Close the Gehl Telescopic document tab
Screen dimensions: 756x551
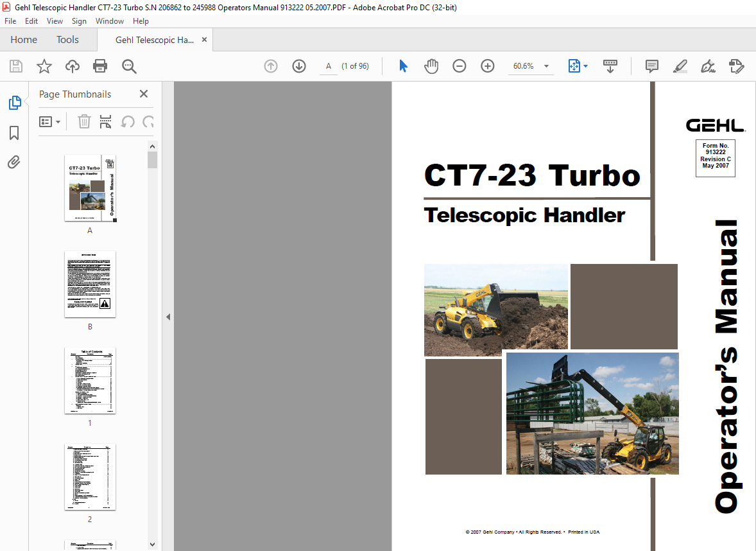(x=205, y=40)
